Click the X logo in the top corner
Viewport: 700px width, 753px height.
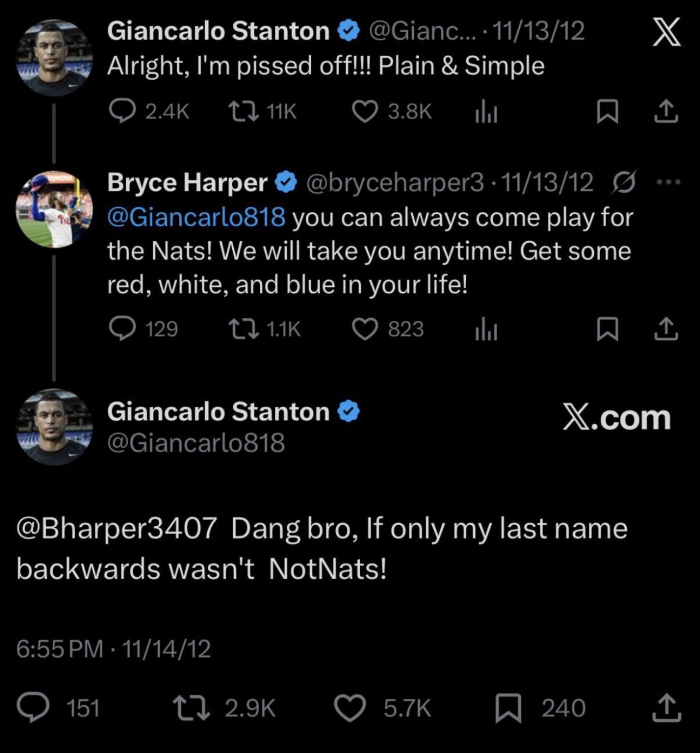click(x=666, y=32)
